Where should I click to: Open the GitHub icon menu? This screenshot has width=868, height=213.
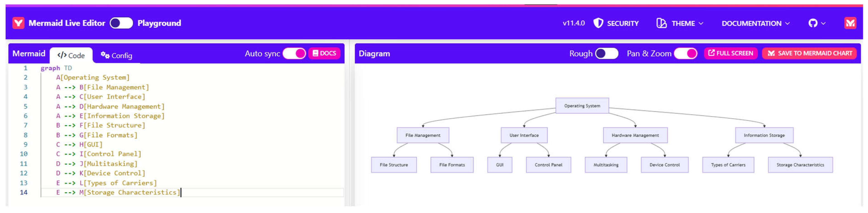813,23
